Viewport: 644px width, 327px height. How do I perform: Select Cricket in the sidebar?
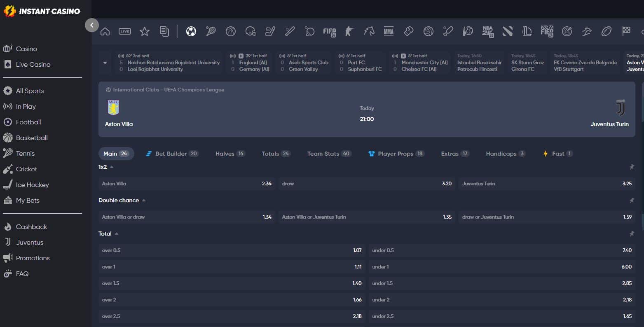(26, 169)
